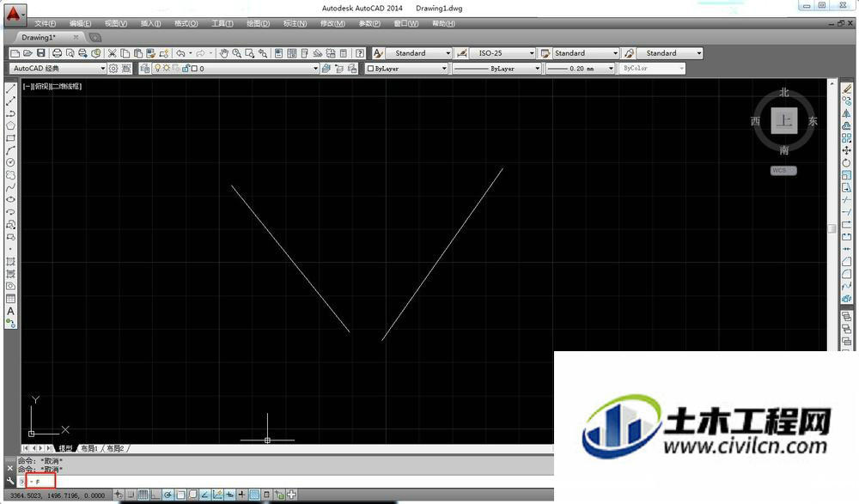Click the Plot (print) icon
Image resolution: width=859 pixels, height=504 pixels.
pyautogui.click(x=57, y=53)
